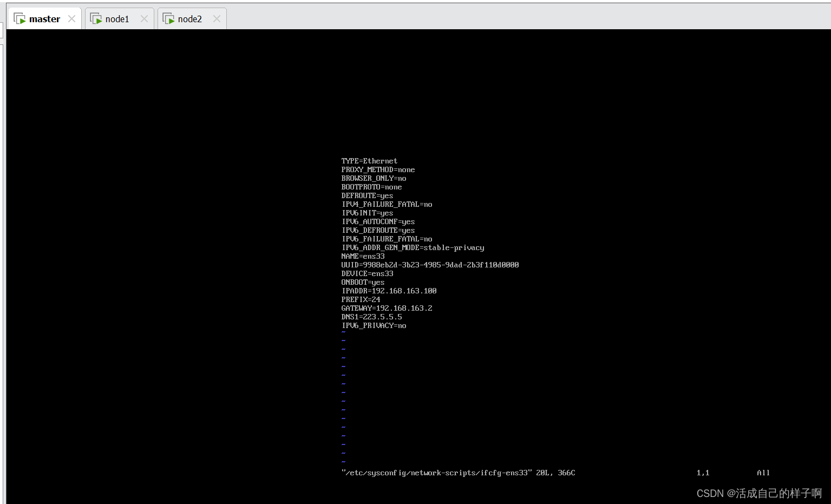Click the UUID line in the config

(x=430, y=265)
